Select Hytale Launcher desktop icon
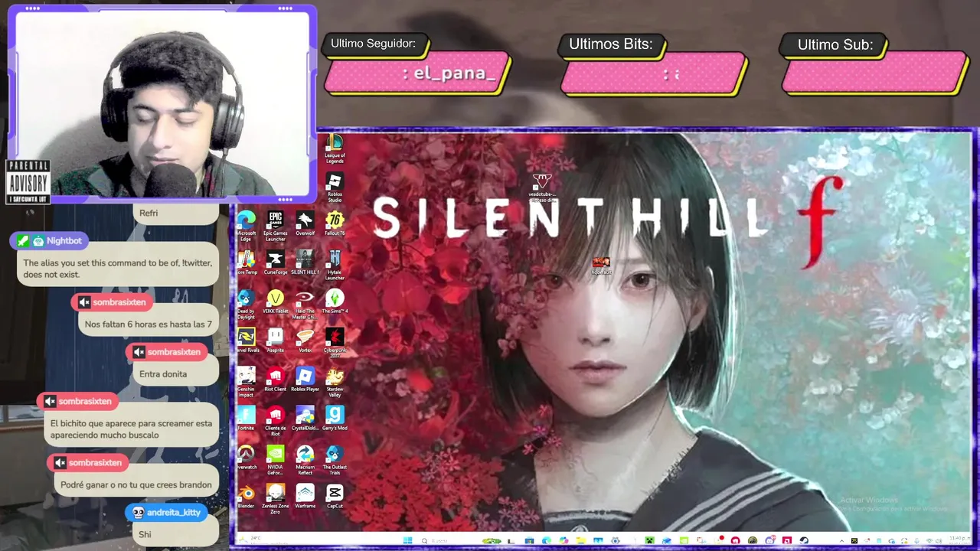 click(335, 266)
